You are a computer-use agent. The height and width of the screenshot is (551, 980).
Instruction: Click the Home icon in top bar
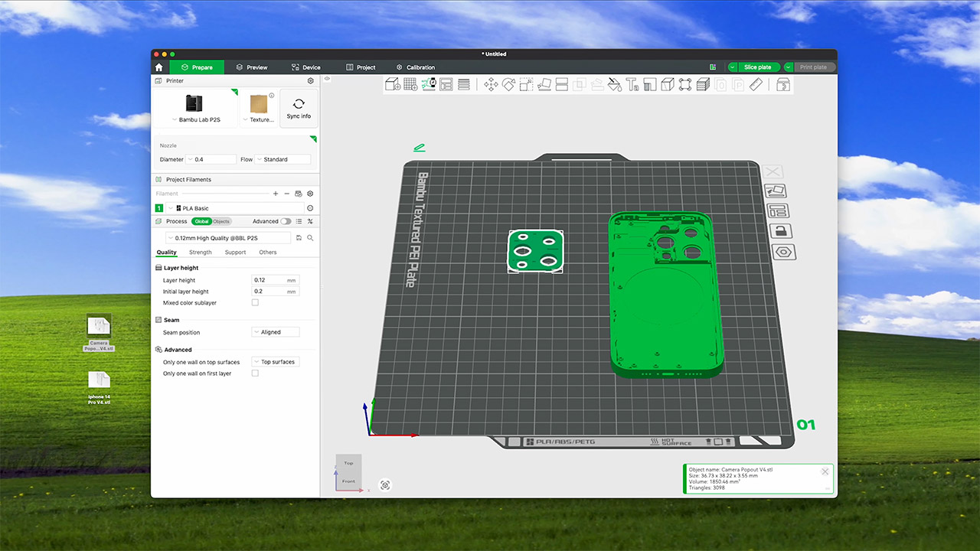(159, 67)
